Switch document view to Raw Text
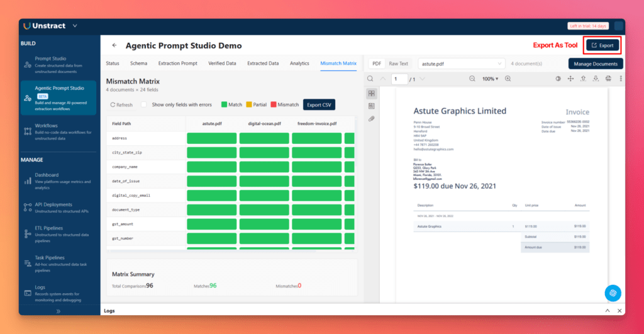This screenshot has width=644, height=334. 398,64
